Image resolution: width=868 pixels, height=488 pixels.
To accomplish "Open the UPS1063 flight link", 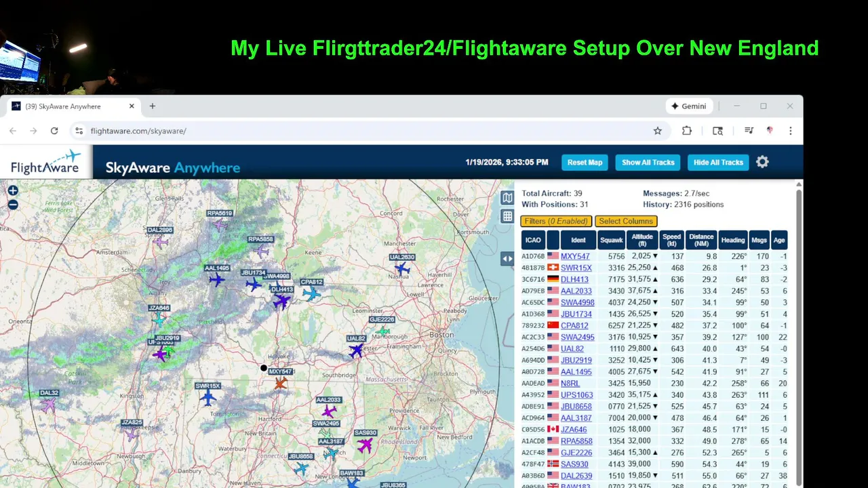I will click(577, 394).
